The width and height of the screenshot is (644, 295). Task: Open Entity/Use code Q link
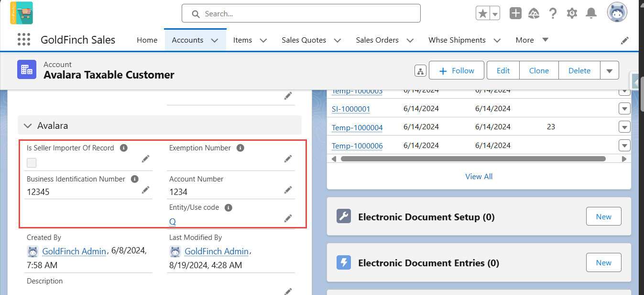[x=173, y=221]
